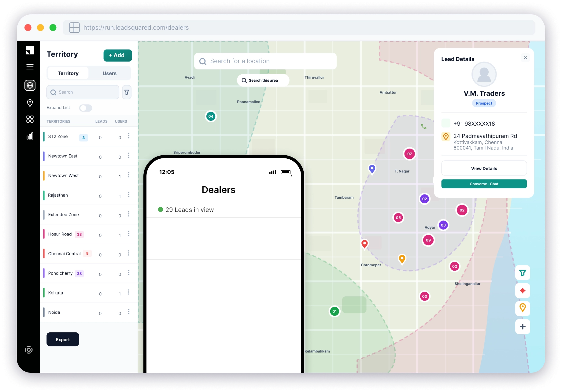
Task: Click the + Add territory button
Action: coord(118,55)
